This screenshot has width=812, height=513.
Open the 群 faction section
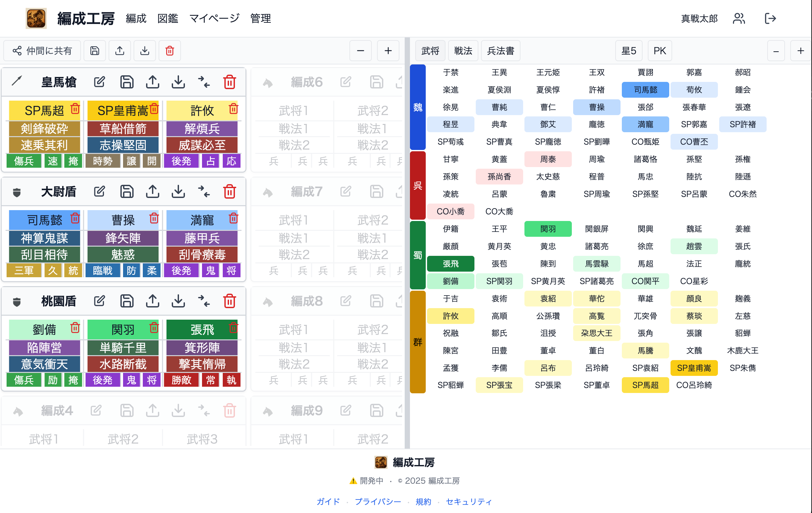(x=418, y=341)
